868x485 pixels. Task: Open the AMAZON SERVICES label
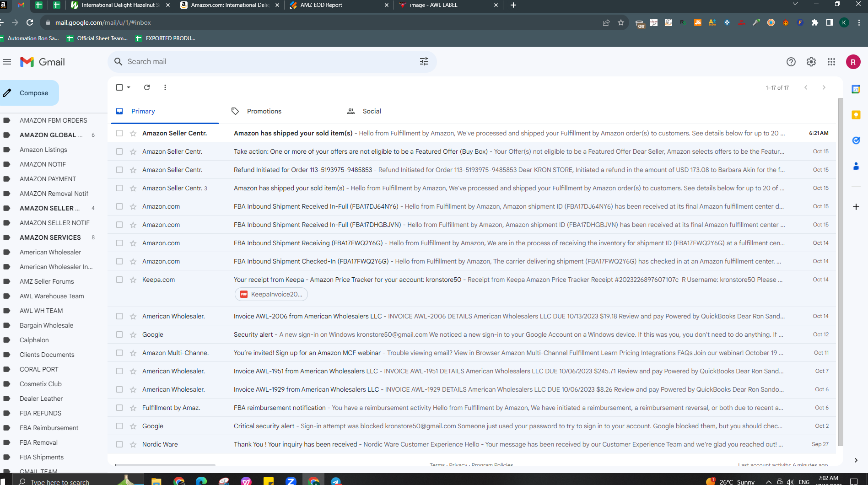pyautogui.click(x=50, y=237)
